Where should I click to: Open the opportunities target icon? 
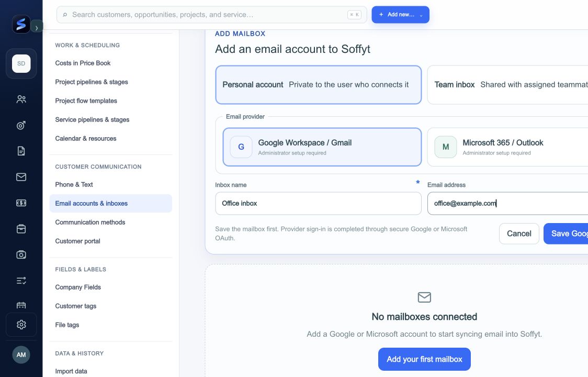tap(21, 125)
